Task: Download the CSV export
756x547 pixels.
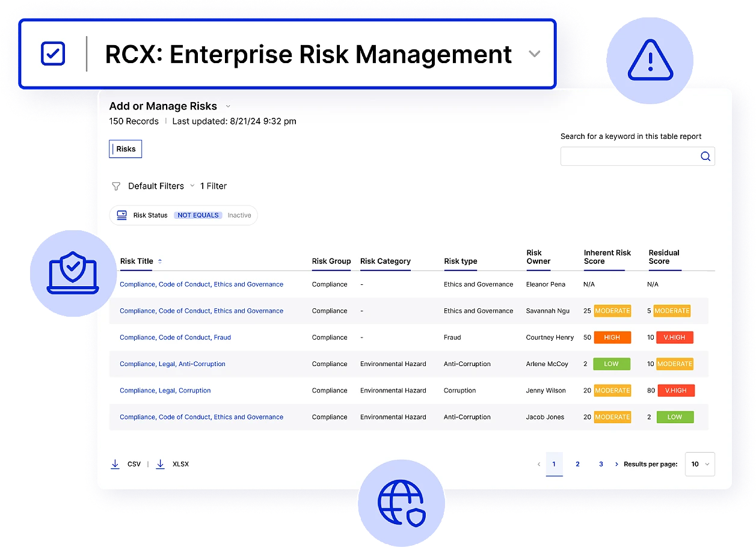Action: coord(126,464)
